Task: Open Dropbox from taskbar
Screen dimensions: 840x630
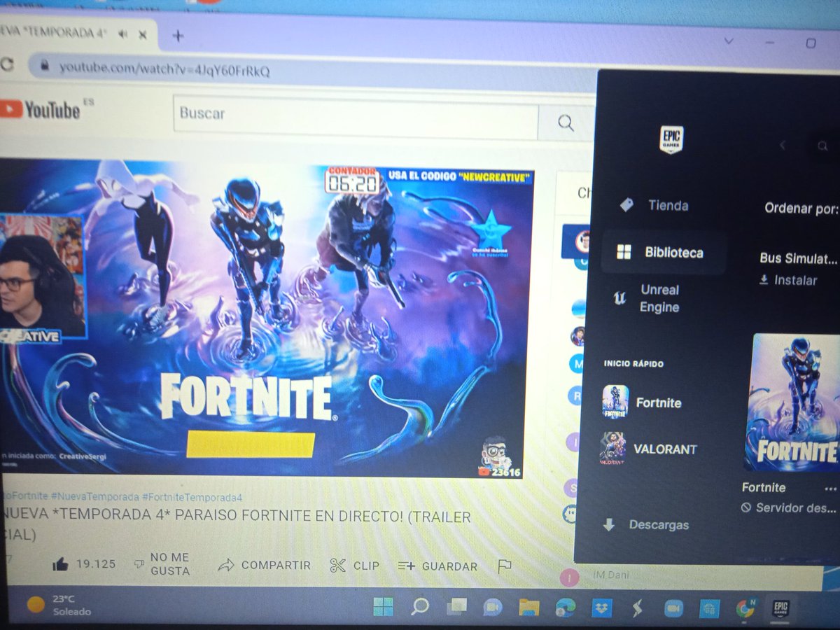Action: 601,608
